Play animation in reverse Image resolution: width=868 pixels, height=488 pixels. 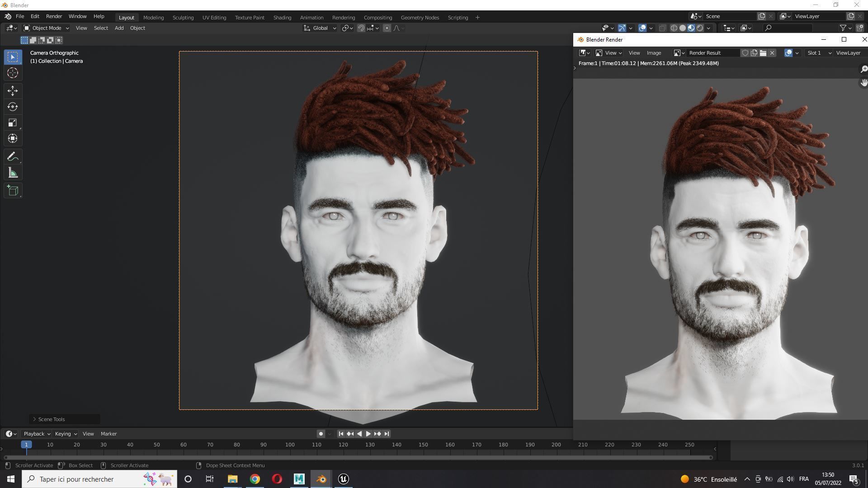(359, 434)
